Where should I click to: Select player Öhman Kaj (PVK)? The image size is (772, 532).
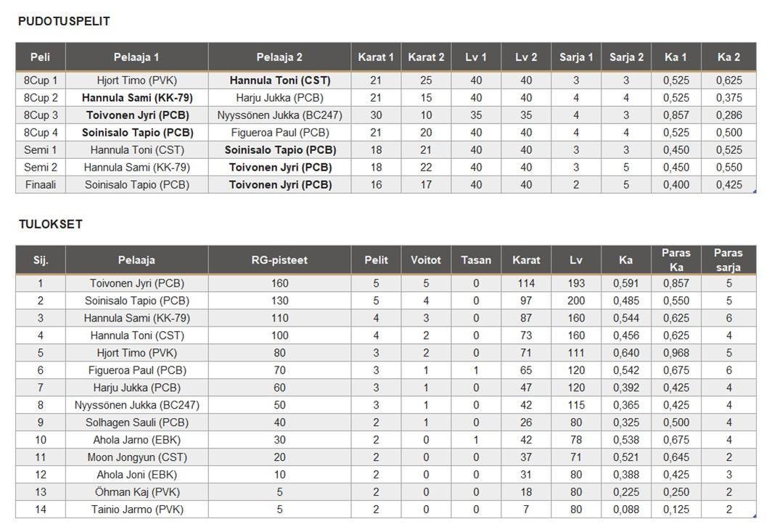tap(136, 492)
